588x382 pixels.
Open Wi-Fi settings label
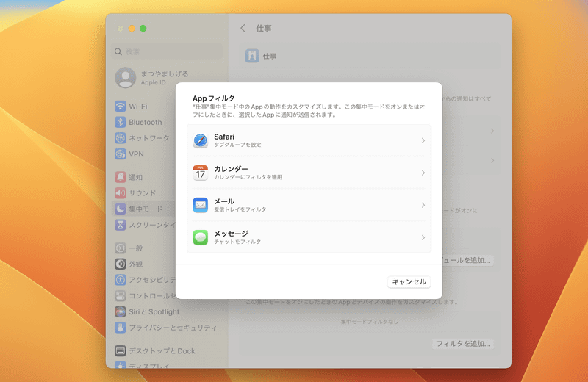(138, 107)
